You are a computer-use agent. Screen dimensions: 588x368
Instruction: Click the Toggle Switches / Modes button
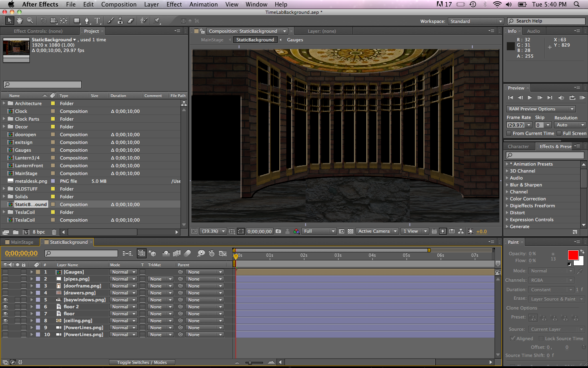tap(142, 362)
